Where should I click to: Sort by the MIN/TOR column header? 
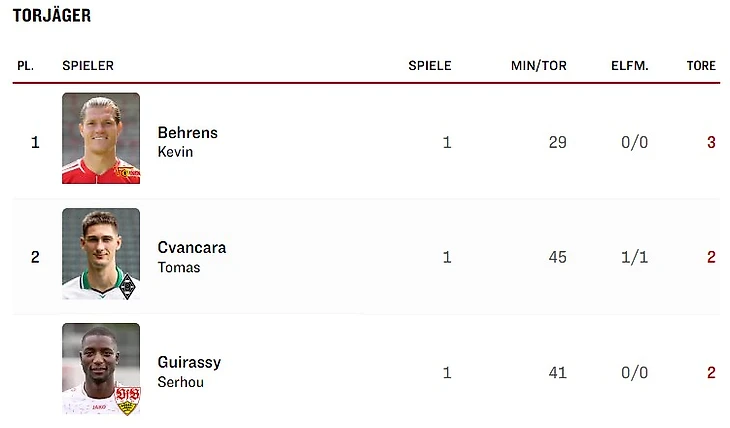coord(538,66)
